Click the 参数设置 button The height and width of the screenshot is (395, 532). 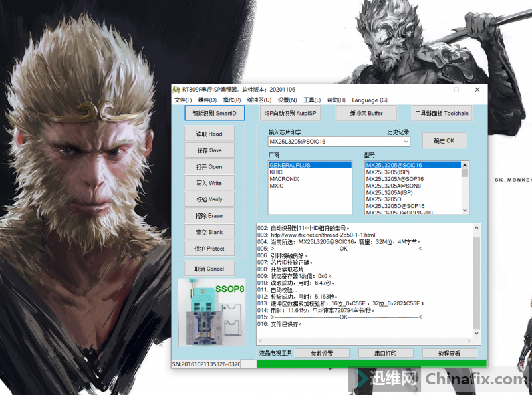[x=322, y=353]
